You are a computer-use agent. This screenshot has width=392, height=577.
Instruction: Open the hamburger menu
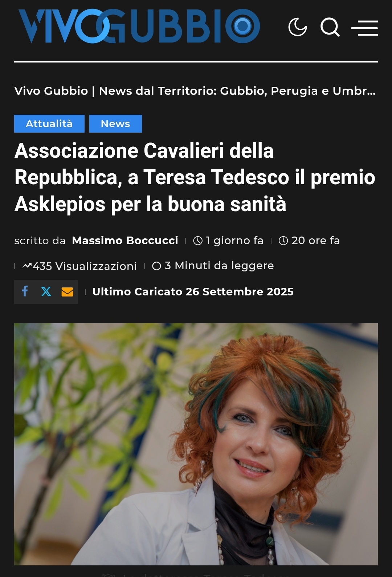(x=364, y=28)
